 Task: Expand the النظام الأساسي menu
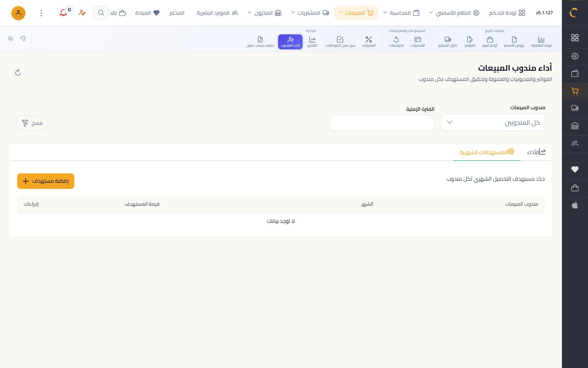[x=454, y=13]
